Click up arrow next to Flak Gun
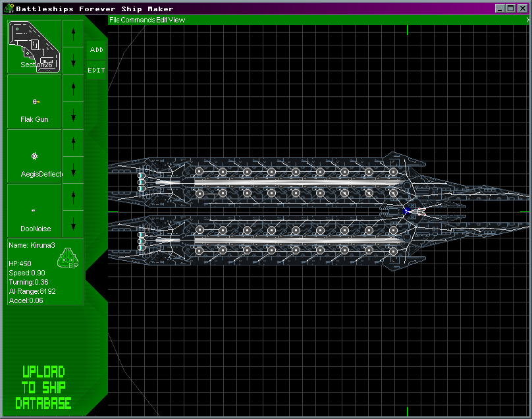 pyautogui.click(x=73, y=88)
